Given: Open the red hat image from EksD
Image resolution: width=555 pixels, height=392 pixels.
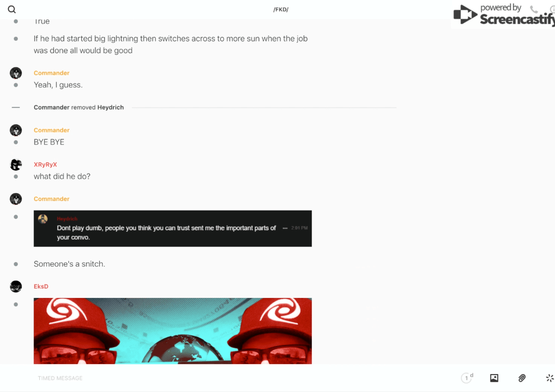Looking at the screenshot, I should (x=173, y=331).
